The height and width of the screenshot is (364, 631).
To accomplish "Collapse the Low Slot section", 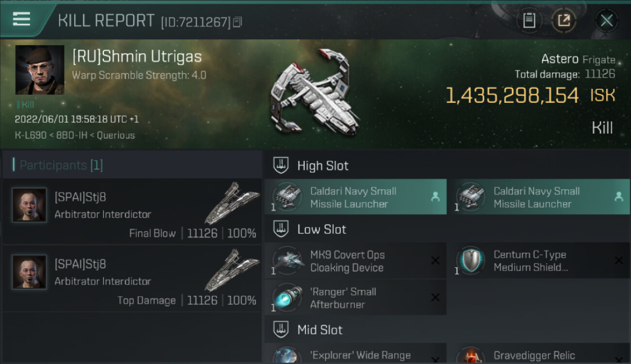I will [281, 229].
